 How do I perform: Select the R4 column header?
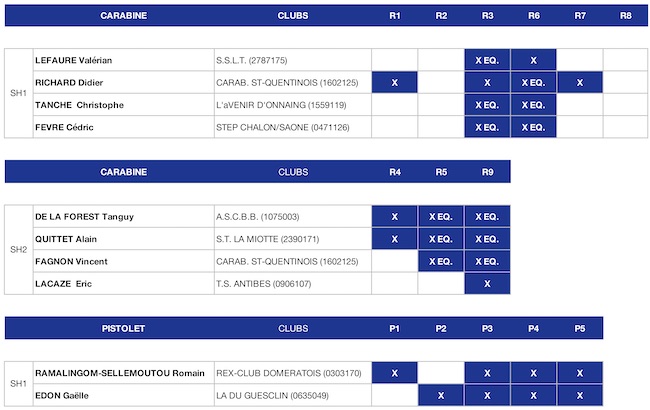(x=395, y=172)
